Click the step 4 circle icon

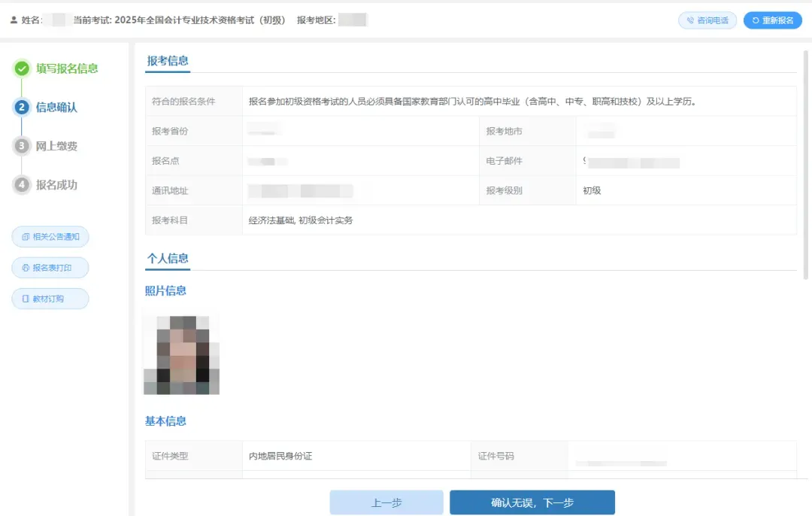(22, 184)
